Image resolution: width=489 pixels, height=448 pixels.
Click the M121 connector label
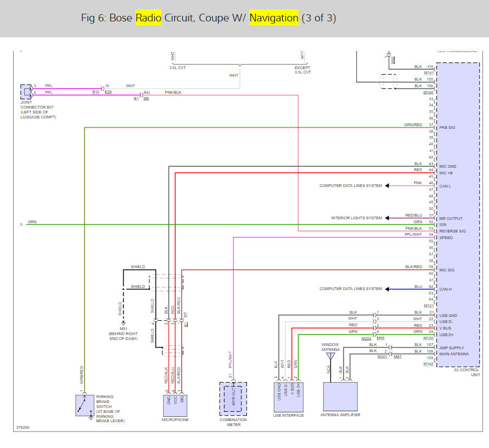click(429, 305)
